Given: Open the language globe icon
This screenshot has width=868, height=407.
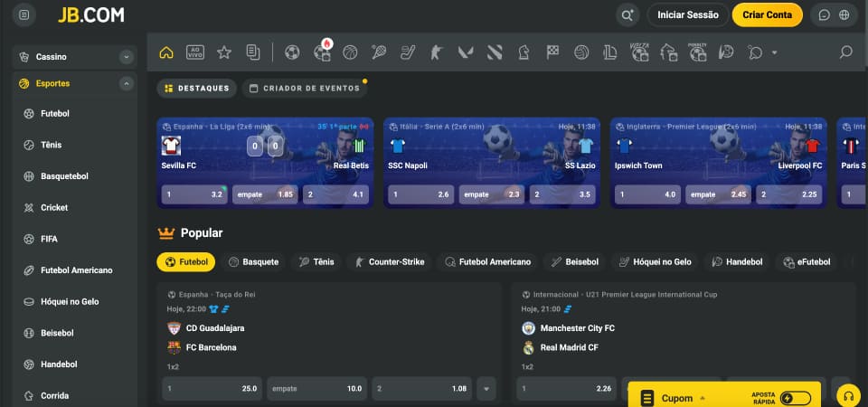Looking at the screenshot, I should [x=844, y=15].
